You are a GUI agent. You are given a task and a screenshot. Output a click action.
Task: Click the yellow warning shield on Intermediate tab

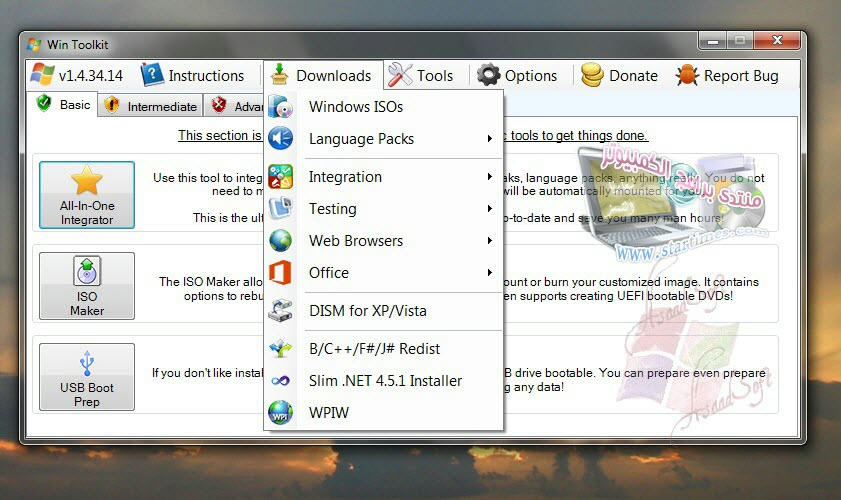coord(112,105)
